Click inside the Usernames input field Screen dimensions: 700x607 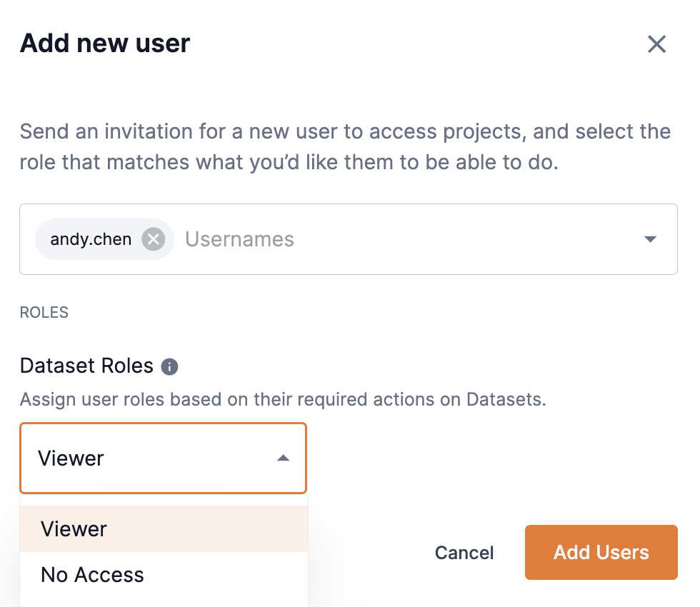tap(239, 239)
